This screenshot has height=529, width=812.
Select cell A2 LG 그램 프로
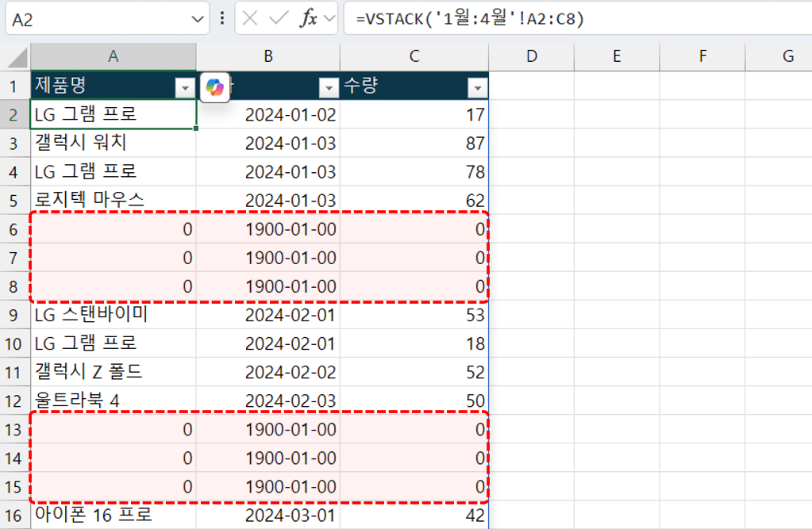[114, 114]
